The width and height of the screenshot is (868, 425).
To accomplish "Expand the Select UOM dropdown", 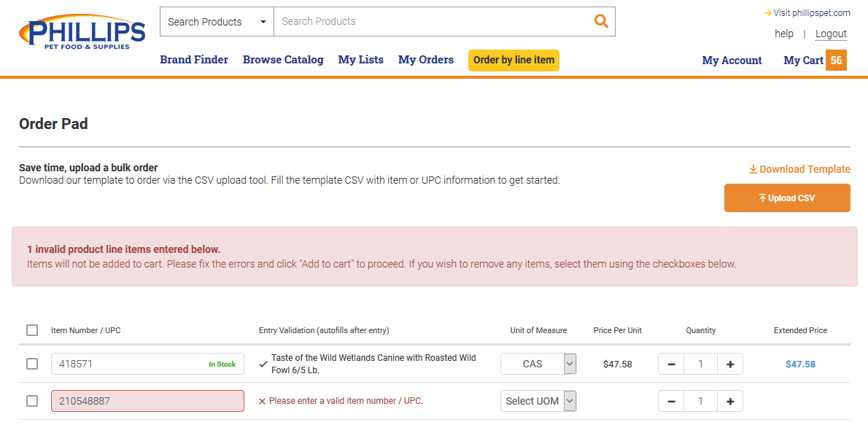I will click(x=538, y=401).
